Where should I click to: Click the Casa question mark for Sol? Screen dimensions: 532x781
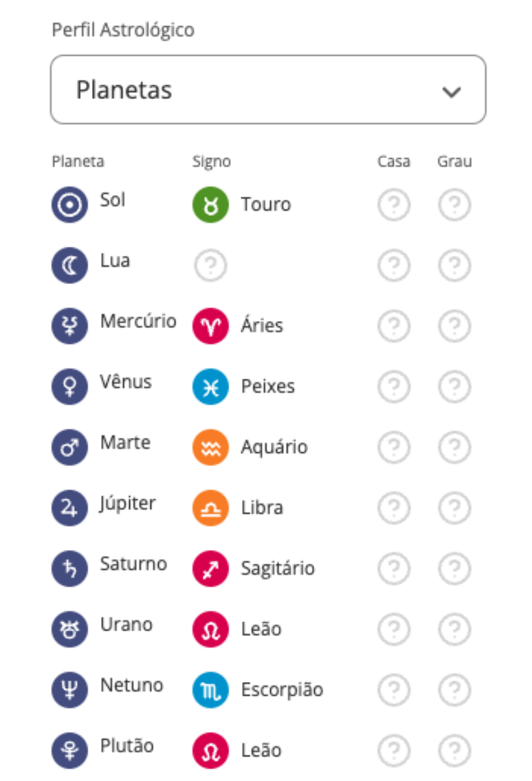(x=394, y=205)
